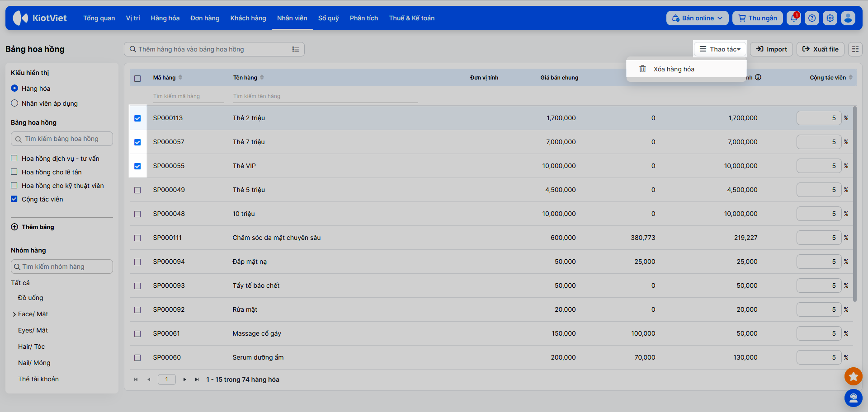Click magnifier icon in Tìm kiếm nhóm hàng
Viewport: 868px width, 412px height.
click(x=17, y=267)
